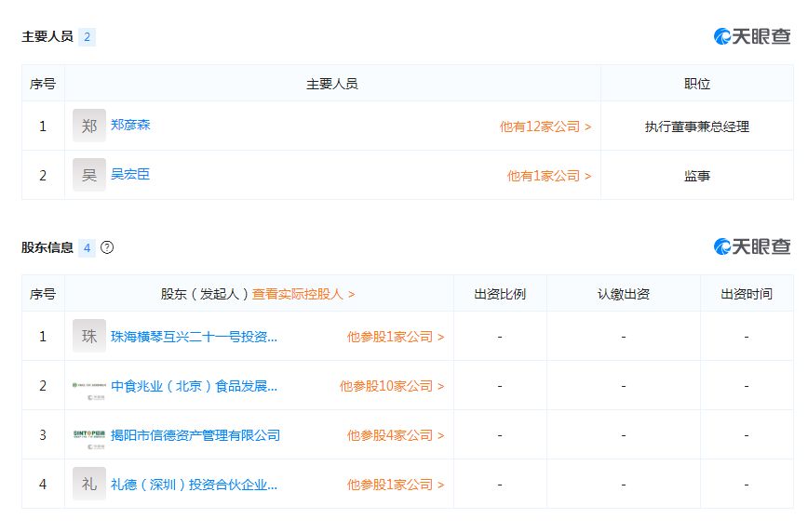Click the 出资时间 column header

747,294
